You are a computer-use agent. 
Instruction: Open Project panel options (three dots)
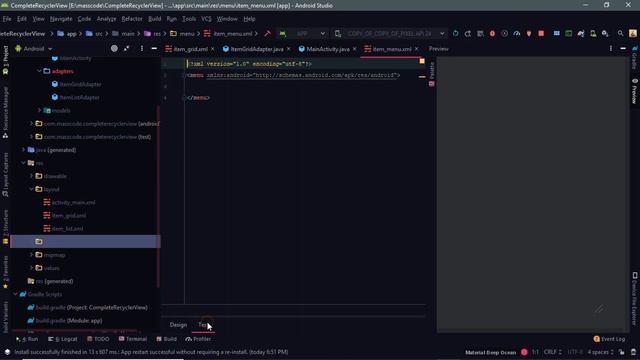142,49
